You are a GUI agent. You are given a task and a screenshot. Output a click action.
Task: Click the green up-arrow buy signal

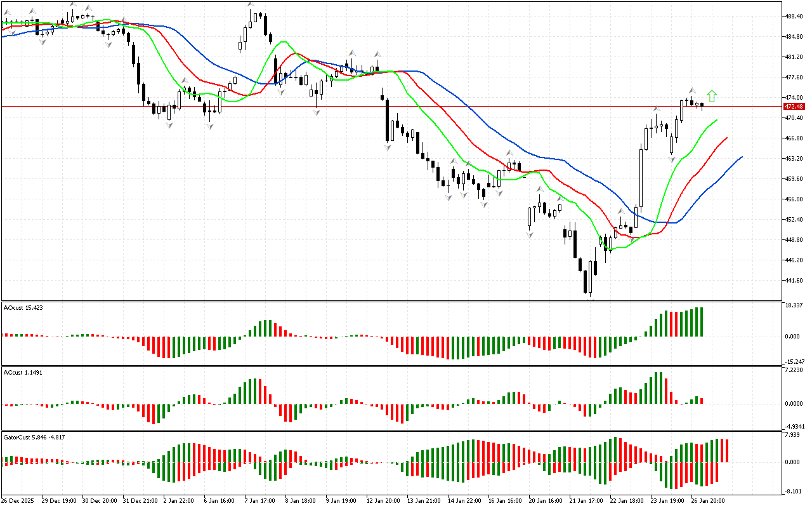(x=712, y=96)
